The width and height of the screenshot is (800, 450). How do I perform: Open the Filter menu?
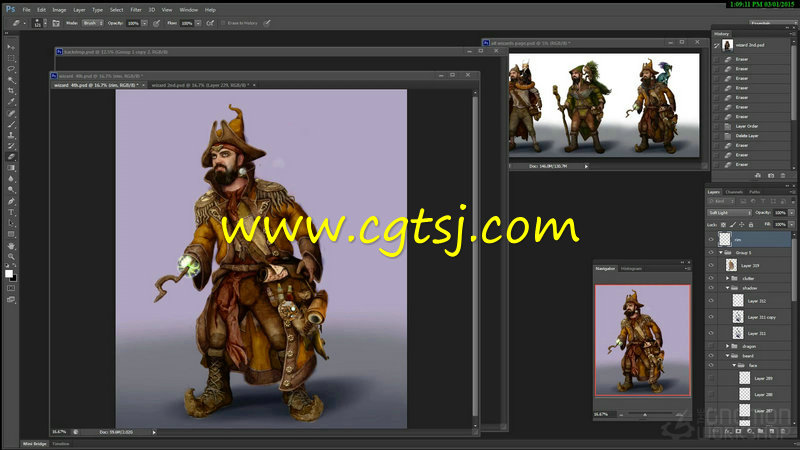(136, 10)
